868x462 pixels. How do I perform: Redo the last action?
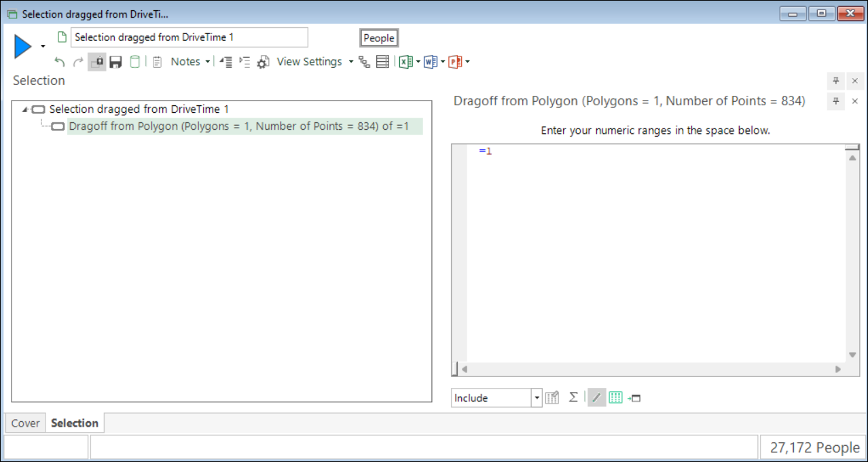(78, 62)
